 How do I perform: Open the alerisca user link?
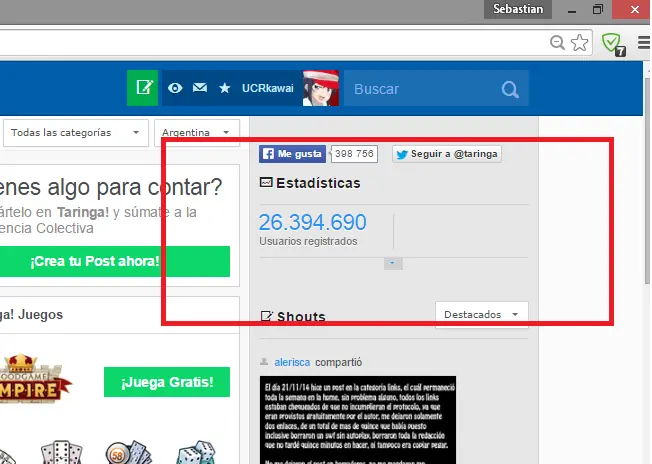point(292,363)
